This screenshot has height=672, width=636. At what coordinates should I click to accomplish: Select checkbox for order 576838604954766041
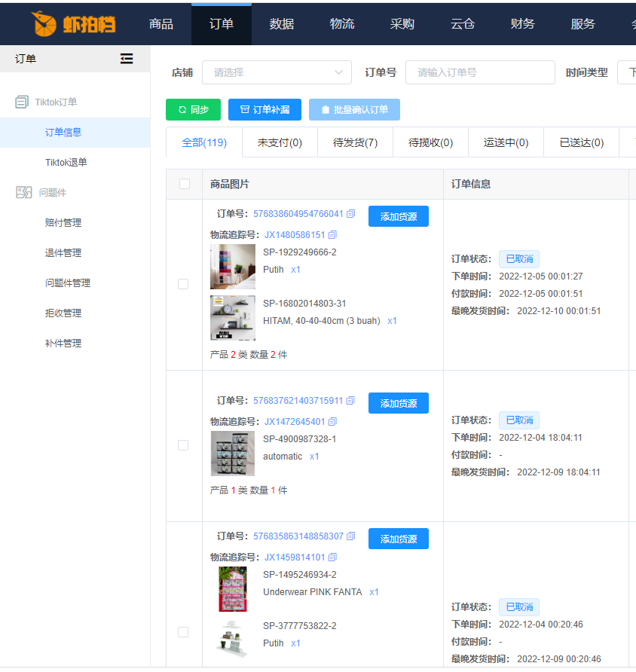pyautogui.click(x=183, y=284)
